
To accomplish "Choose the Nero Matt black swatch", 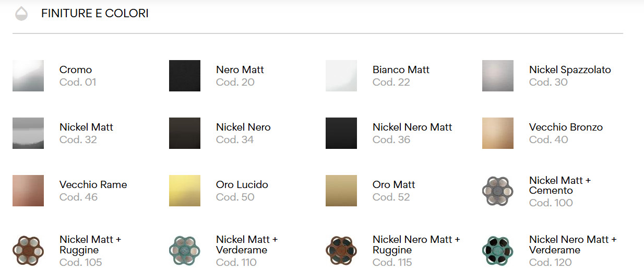I will (x=185, y=76).
